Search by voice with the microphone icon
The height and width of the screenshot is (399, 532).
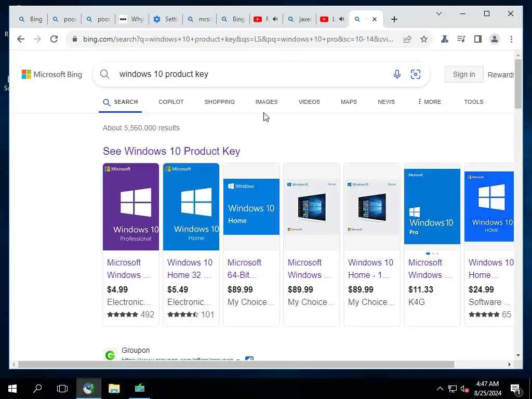[397, 74]
